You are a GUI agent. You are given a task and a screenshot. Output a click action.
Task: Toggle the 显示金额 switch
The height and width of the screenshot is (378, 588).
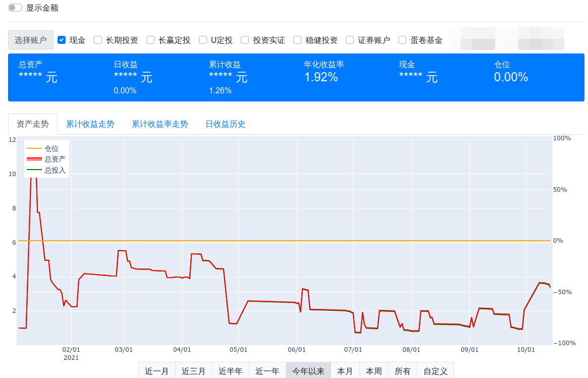15,8
